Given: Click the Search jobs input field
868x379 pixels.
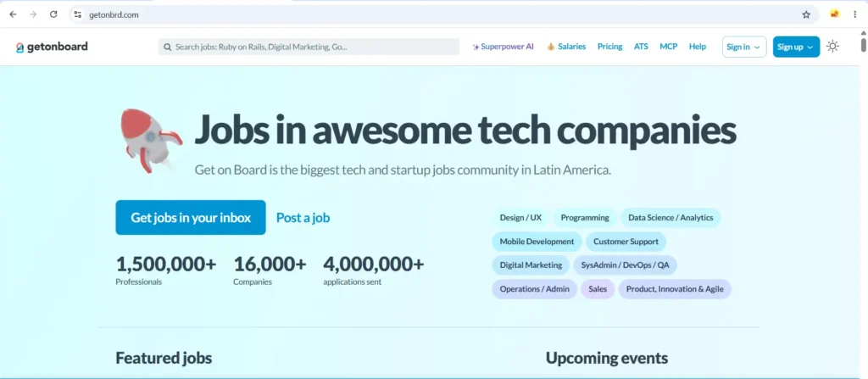Looking at the screenshot, I should [309, 47].
